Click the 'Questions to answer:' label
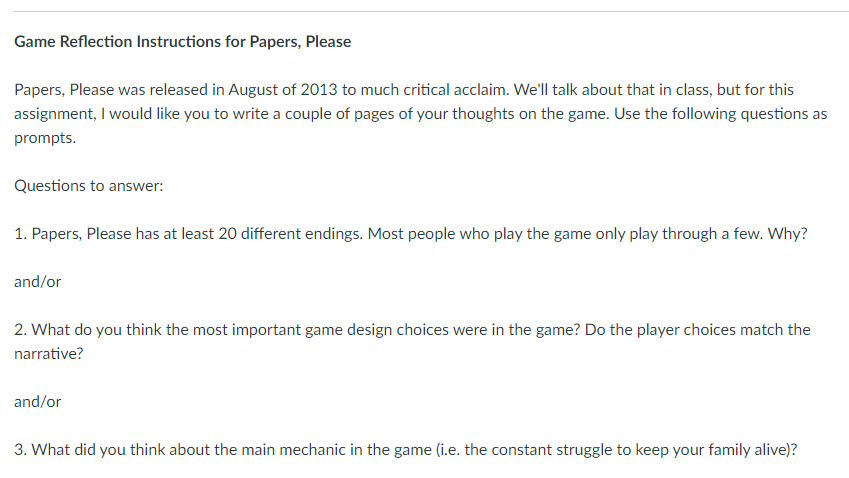849x478 pixels. (81, 186)
